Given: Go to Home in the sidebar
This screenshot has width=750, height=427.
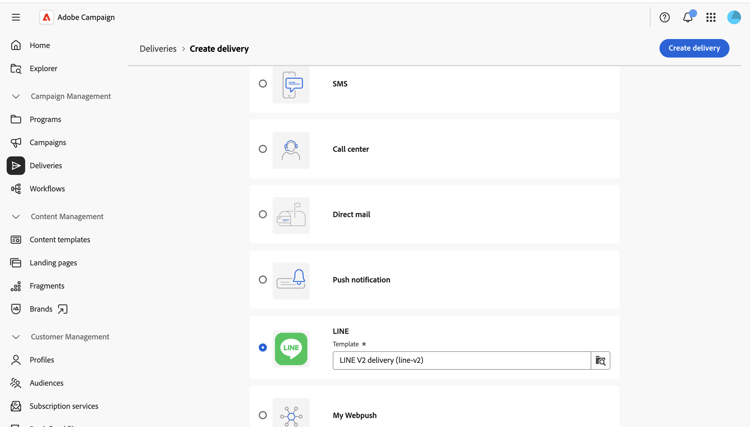Looking at the screenshot, I should (x=40, y=45).
